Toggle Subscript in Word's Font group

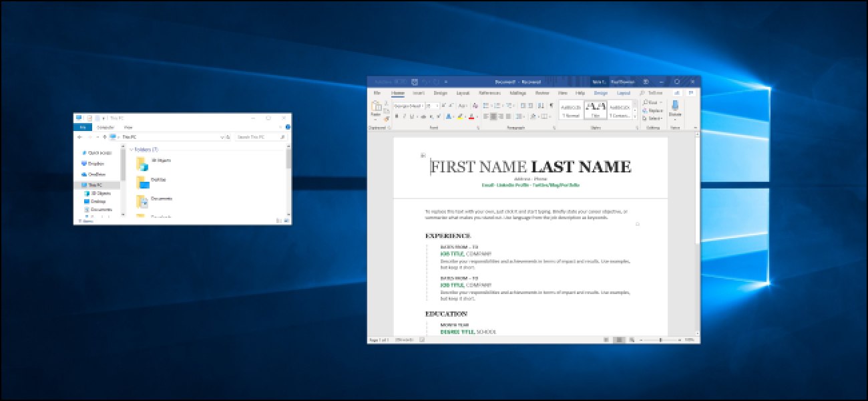(431, 116)
